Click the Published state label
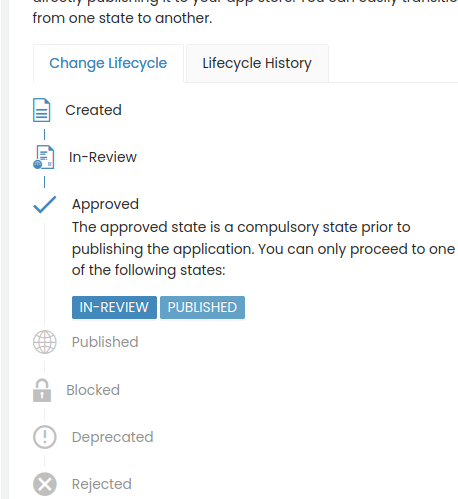 pos(105,342)
